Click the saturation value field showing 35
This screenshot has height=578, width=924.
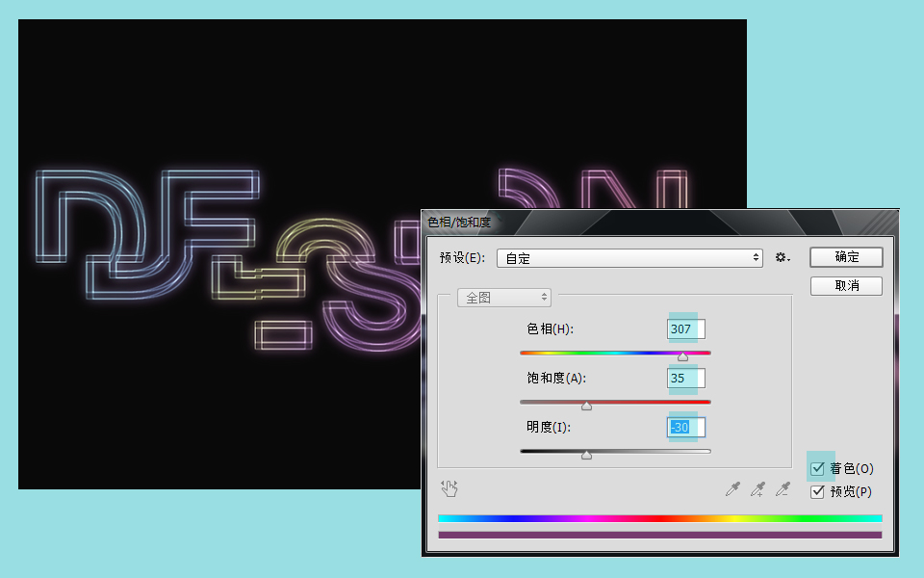[x=686, y=378]
